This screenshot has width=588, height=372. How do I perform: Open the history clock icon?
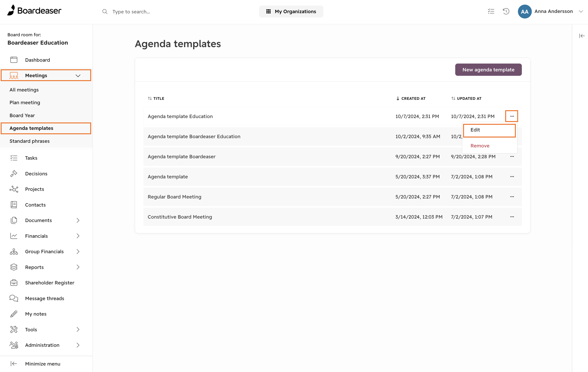pyautogui.click(x=506, y=11)
